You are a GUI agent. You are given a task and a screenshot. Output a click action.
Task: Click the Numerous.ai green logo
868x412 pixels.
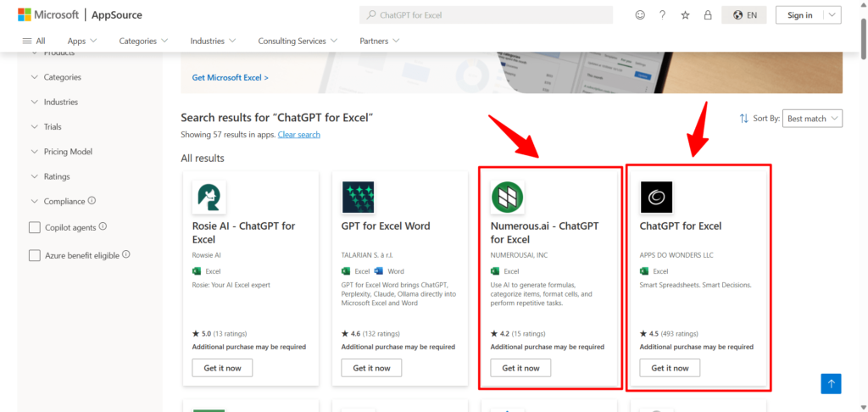coord(507,198)
